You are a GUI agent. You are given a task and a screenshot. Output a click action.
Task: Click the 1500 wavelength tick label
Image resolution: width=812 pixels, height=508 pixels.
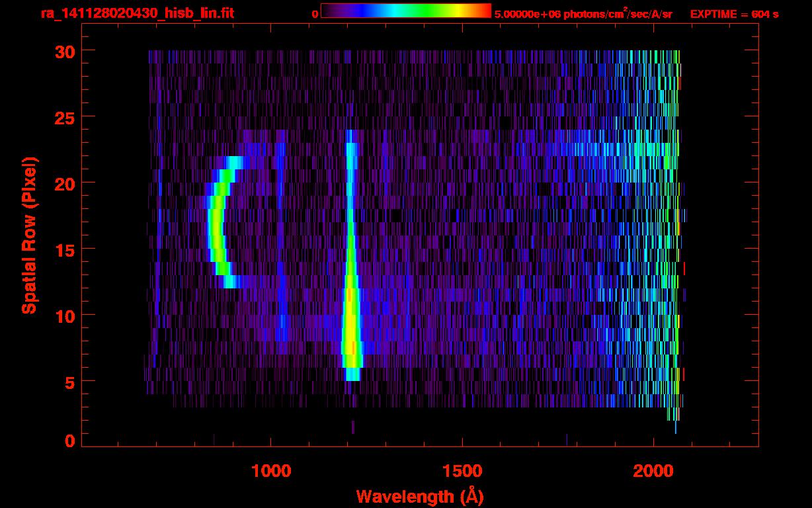(462, 471)
